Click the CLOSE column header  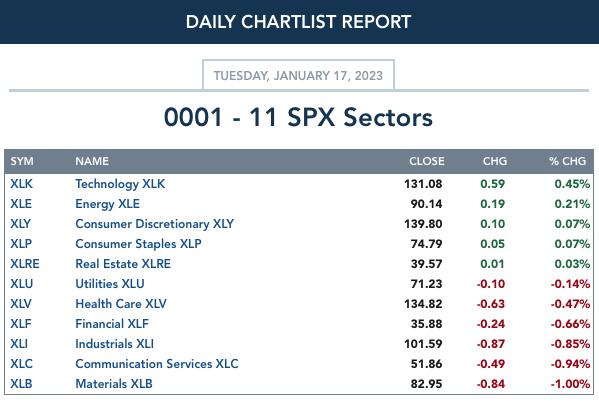pos(427,161)
